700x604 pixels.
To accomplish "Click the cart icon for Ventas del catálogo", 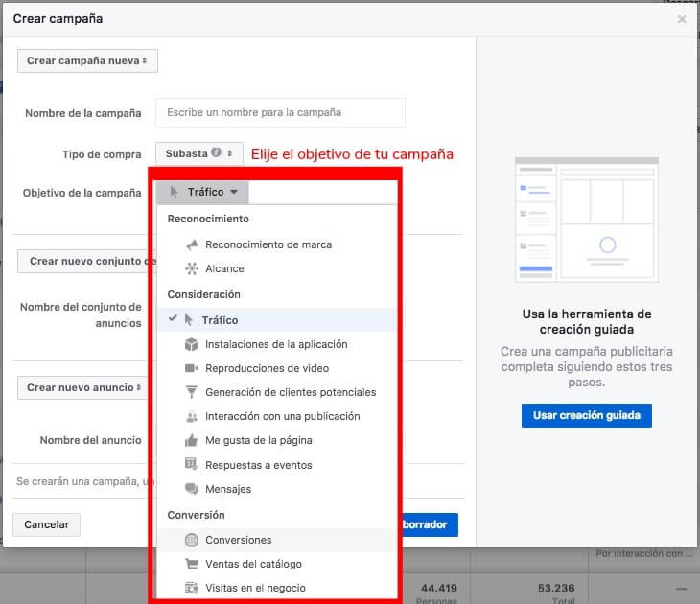I will tap(191, 564).
